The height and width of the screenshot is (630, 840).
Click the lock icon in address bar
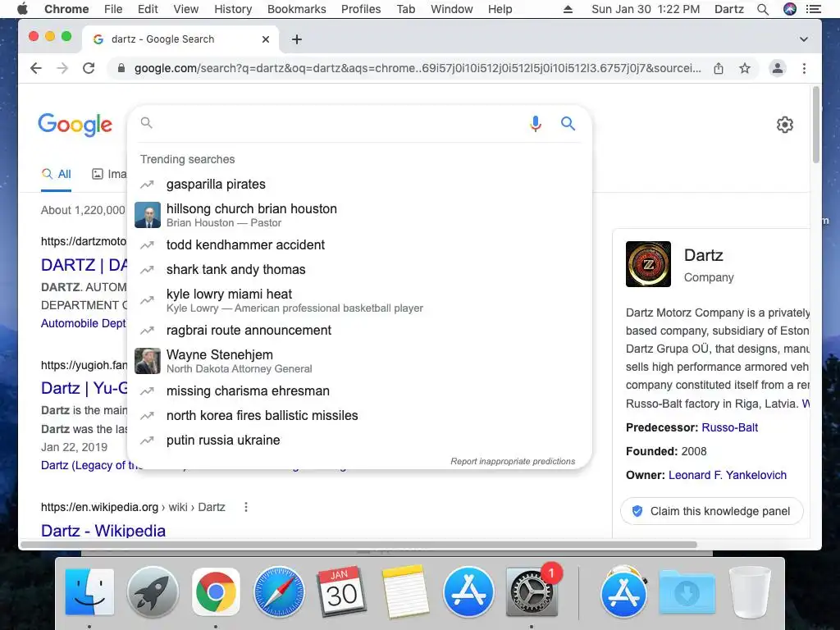click(x=121, y=68)
